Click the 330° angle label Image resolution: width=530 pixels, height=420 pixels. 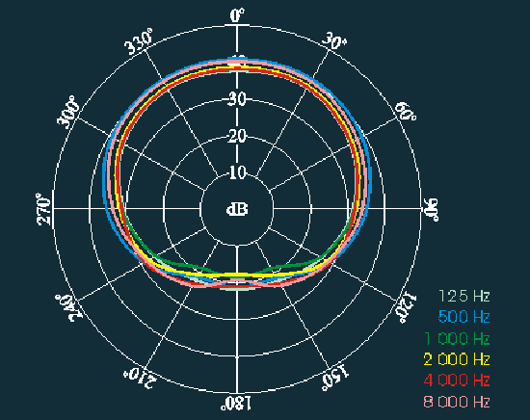138,41
